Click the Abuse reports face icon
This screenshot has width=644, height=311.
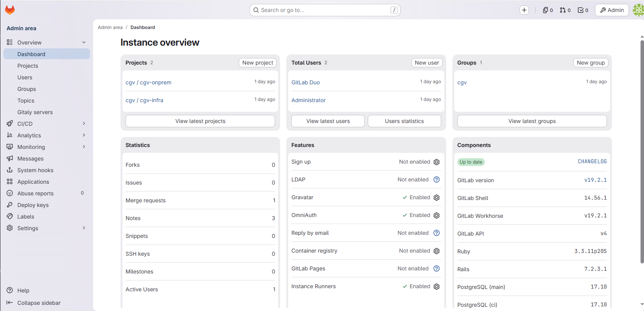pyautogui.click(x=10, y=193)
